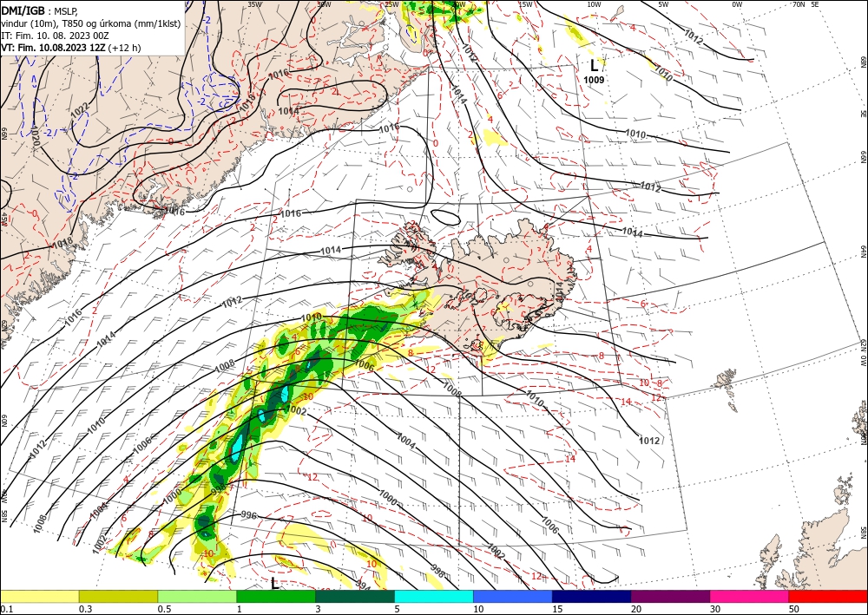Click the '10W' longitude label at top

(594, 4)
